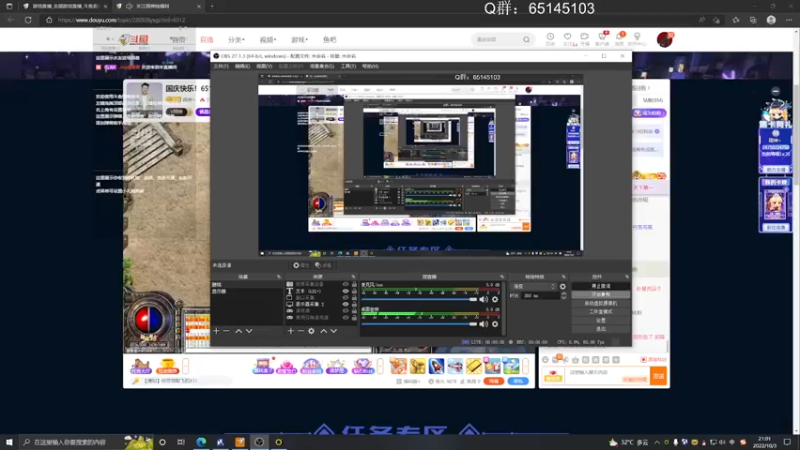Move source down with arrow icon
Image resolution: width=800 pixels, height=450 pixels.
(334, 331)
